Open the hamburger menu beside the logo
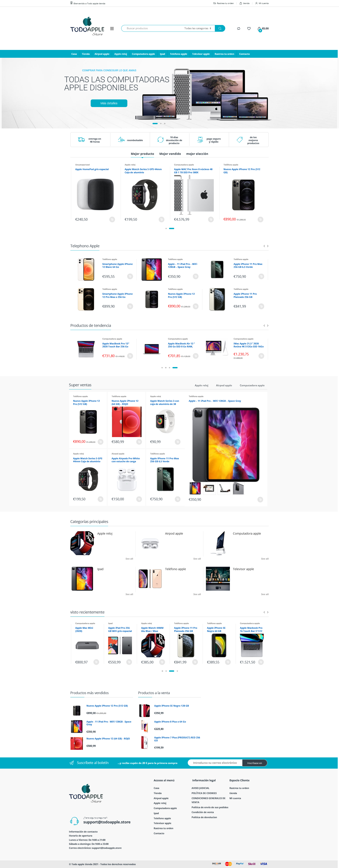The width and height of the screenshot is (339, 868). click(112, 29)
